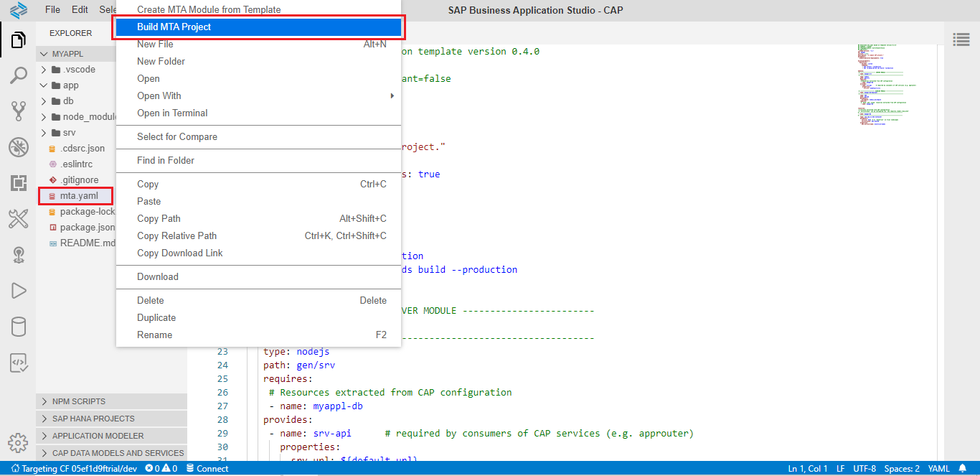Select the mta.yaml file in explorer
This screenshot has width=980, height=476.
(78, 196)
